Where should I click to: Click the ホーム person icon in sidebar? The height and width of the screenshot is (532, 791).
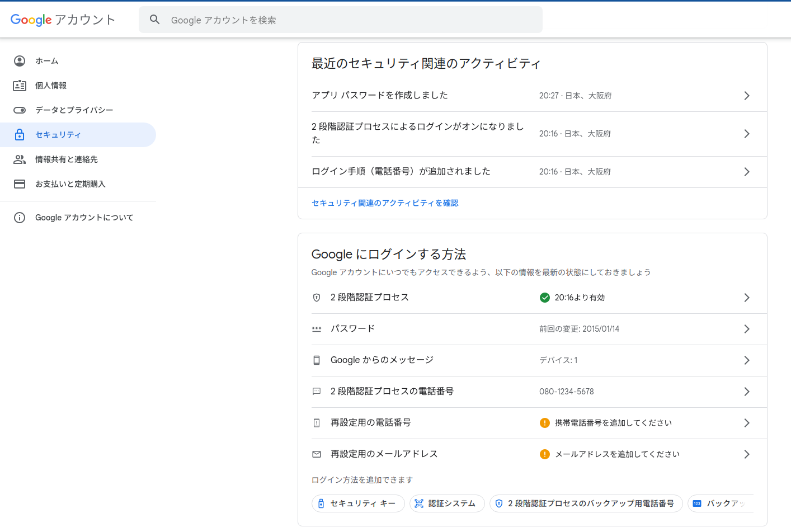(20, 61)
